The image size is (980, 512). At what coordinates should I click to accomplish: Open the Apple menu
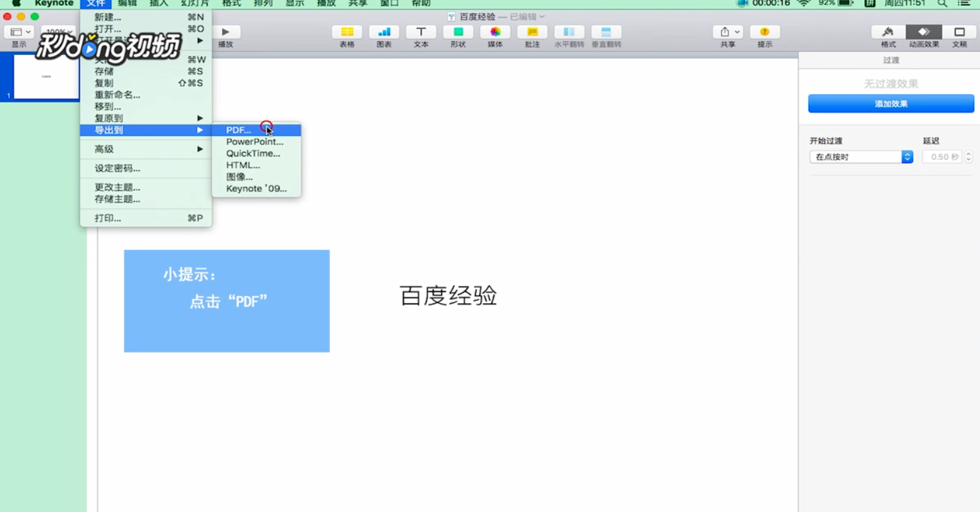(x=16, y=3)
